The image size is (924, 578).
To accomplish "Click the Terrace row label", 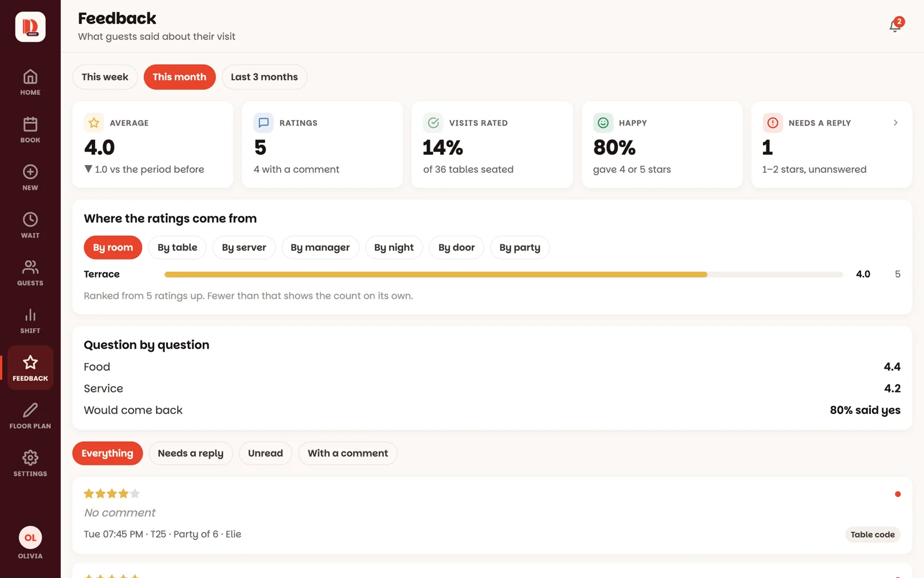I will [x=102, y=274].
